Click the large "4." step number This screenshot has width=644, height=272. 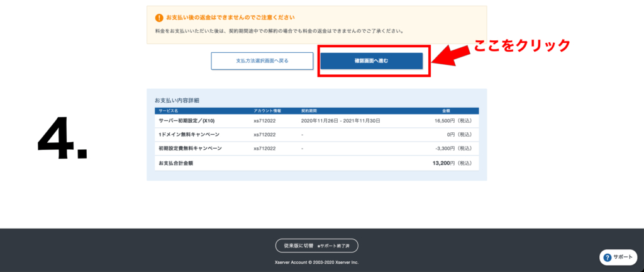62,137
